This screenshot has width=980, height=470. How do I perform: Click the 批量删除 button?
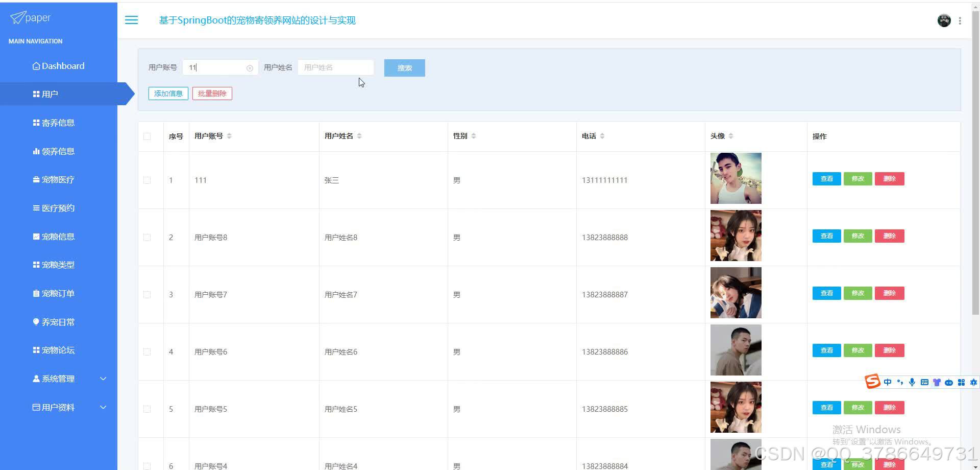coord(212,93)
